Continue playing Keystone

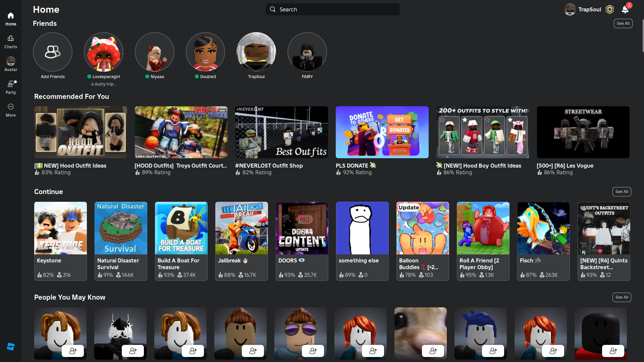click(60, 241)
